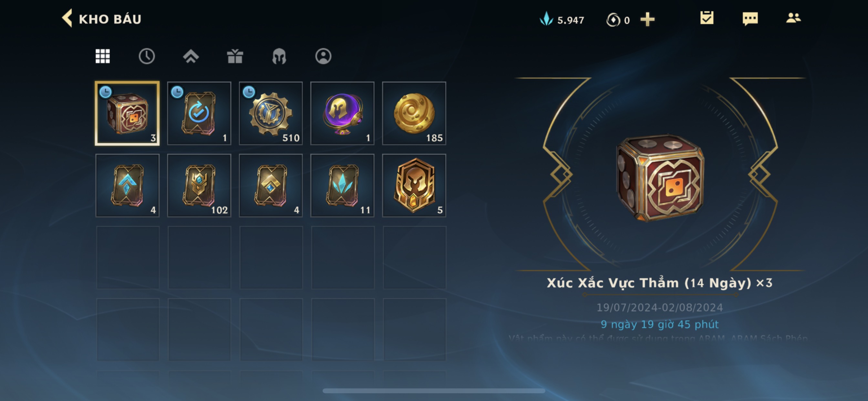Tap the large dice preview image
The image size is (868, 401).
660,178
